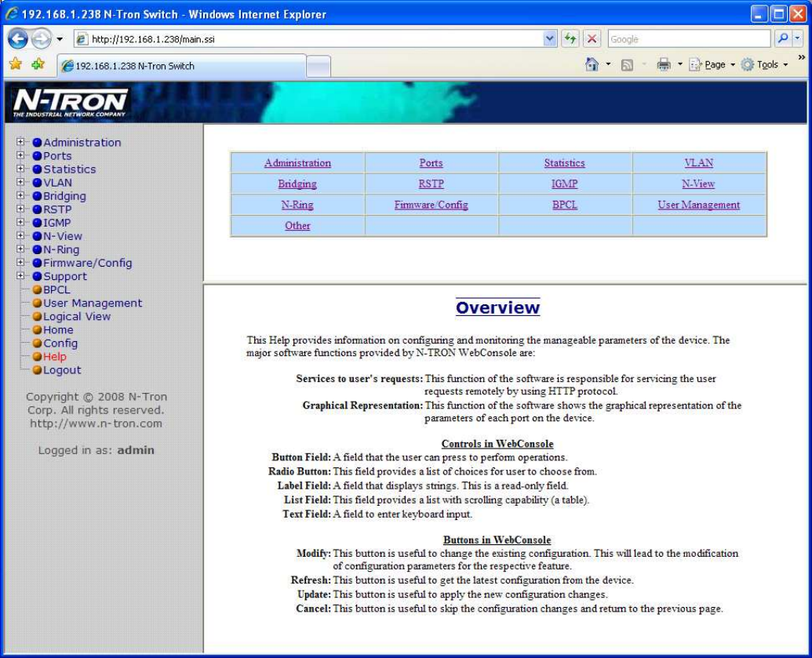Image resolution: width=812 pixels, height=658 pixels.
Task: Expand the Bridging tree node
Action: (x=20, y=195)
